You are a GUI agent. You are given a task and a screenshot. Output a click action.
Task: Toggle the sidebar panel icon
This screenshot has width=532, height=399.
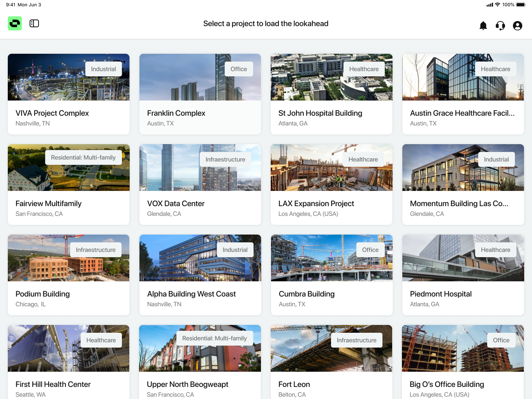[34, 23]
